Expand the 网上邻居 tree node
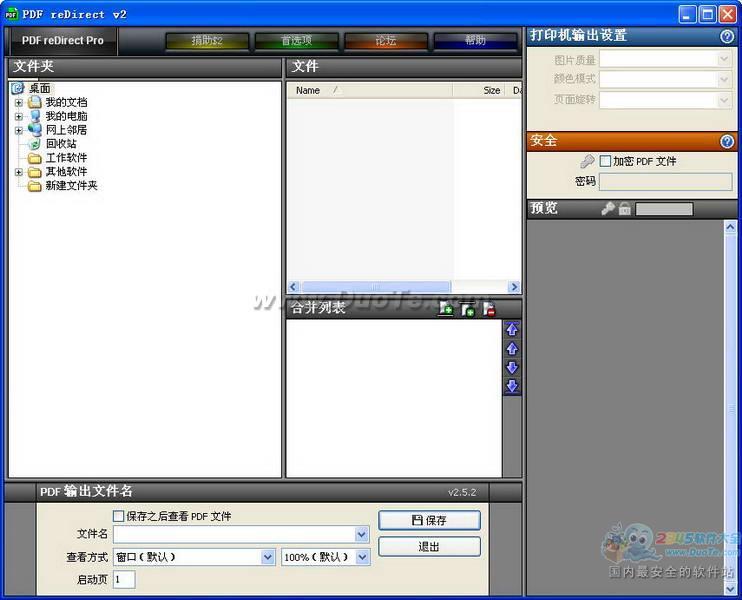 (x=18, y=130)
